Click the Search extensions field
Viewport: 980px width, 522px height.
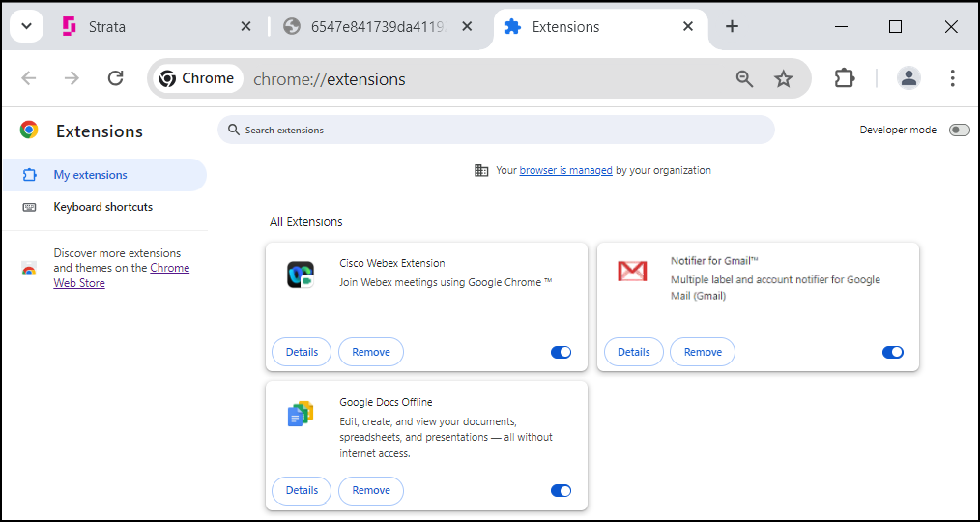click(496, 130)
